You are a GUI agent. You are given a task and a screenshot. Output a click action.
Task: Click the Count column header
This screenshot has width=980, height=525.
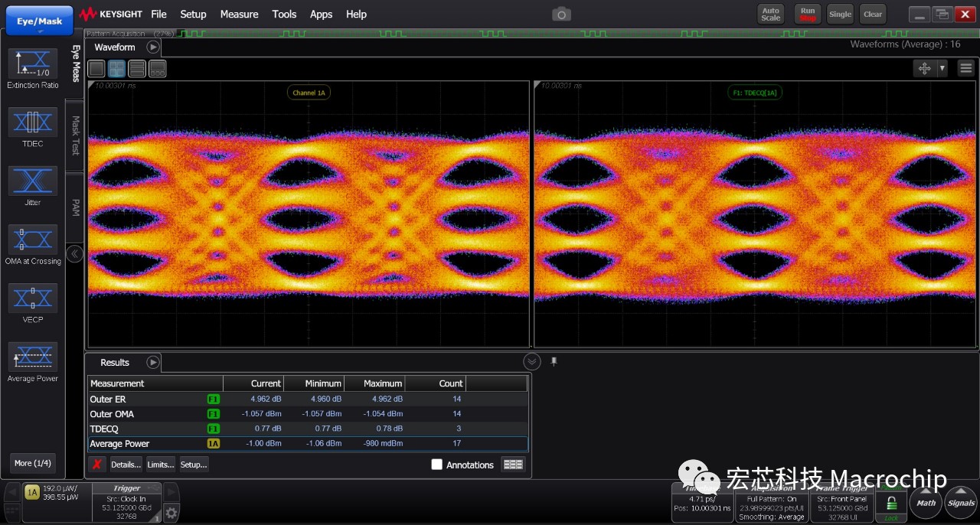tap(436, 383)
